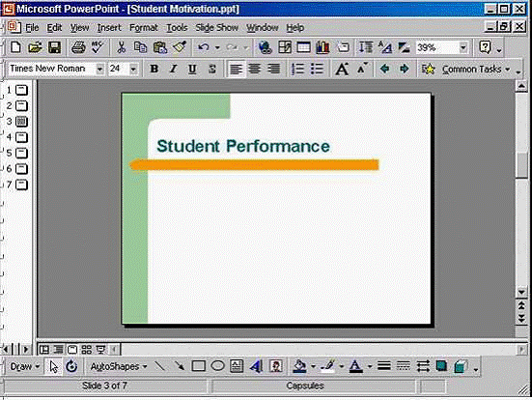Screen dimensions: 532x400
Task: Click the Common Tasks button
Action: pos(476,70)
